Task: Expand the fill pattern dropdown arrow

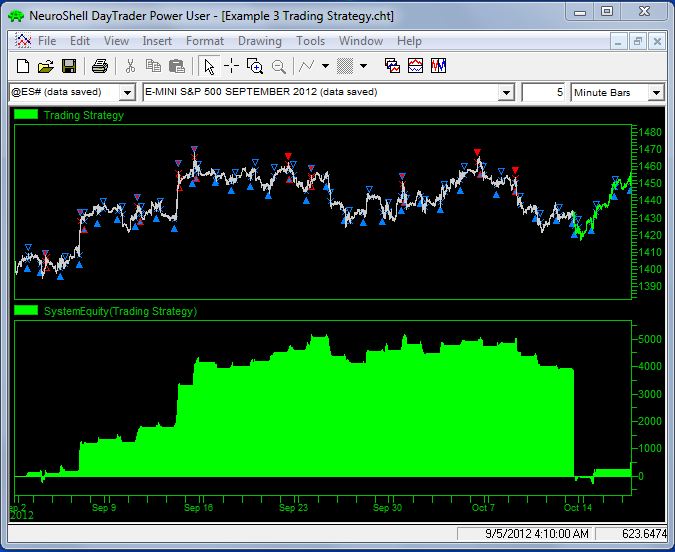Action: pyautogui.click(x=364, y=66)
